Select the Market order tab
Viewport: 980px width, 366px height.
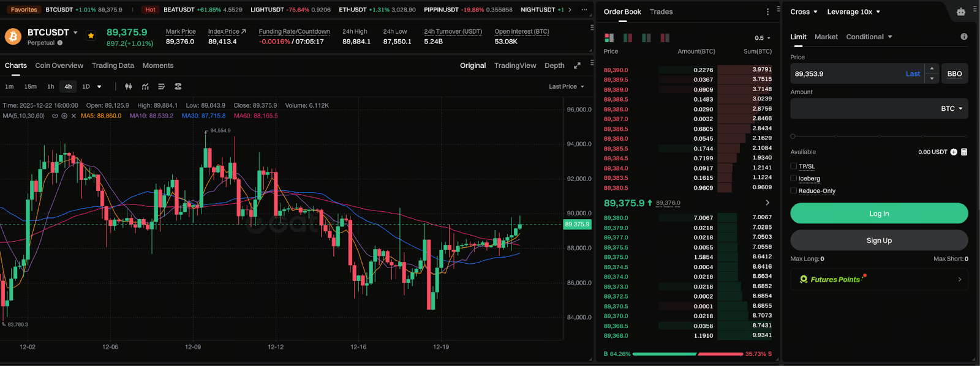[826, 37]
